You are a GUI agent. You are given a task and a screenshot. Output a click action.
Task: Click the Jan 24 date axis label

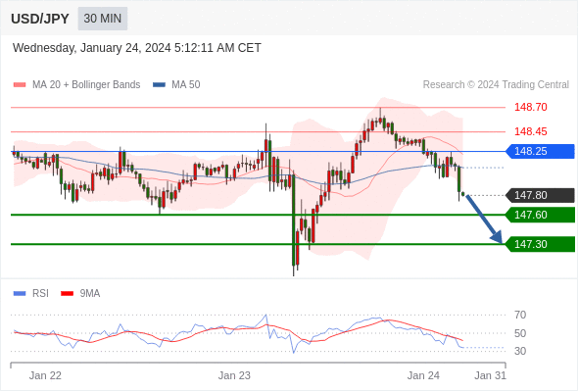423,375
